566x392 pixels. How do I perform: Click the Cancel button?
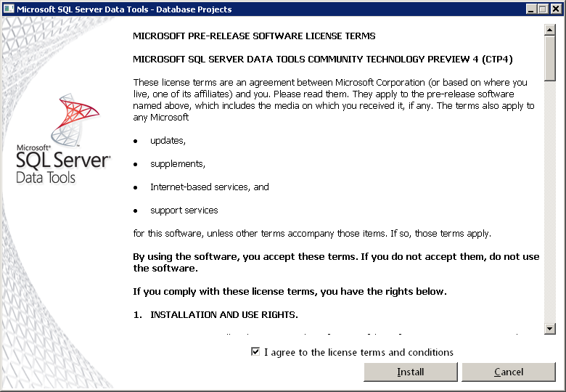pyautogui.click(x=508, y=372)
